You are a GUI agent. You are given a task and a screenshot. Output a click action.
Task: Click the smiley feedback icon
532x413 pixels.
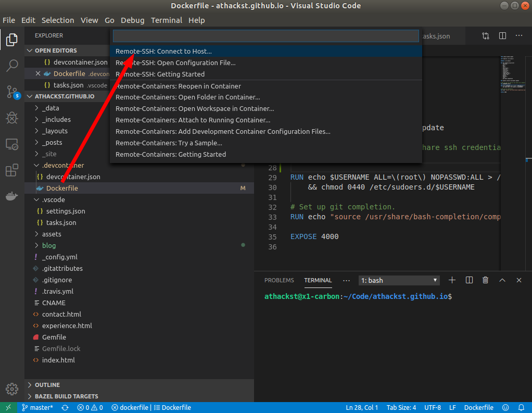coord(505,407)
